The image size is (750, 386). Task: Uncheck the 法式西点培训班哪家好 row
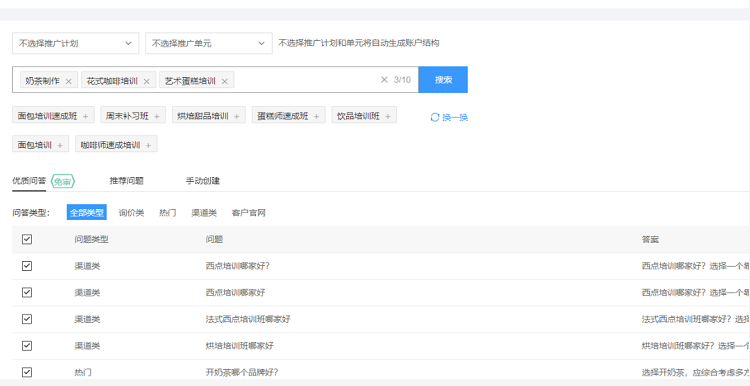point(27,319)
